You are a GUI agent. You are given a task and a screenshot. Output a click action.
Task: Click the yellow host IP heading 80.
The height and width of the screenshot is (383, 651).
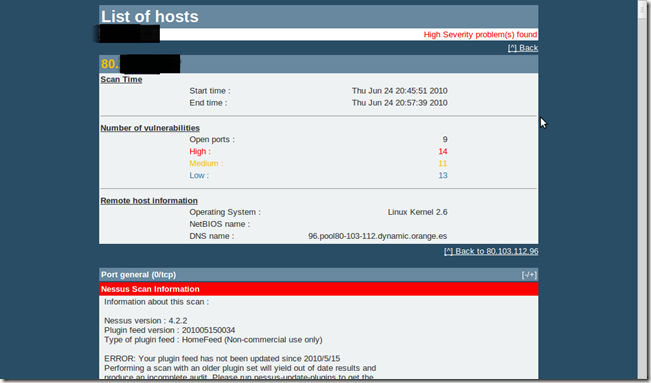point(110,64)
